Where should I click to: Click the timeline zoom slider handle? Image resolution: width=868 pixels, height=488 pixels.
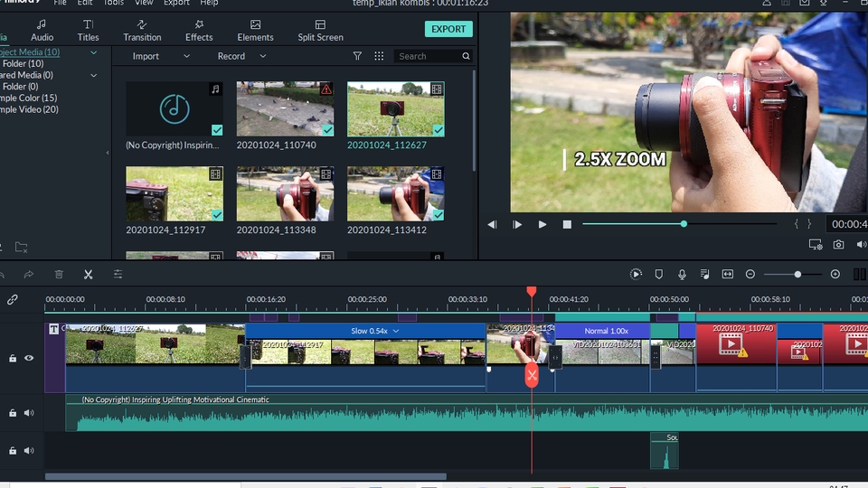[x=797, y=274]
